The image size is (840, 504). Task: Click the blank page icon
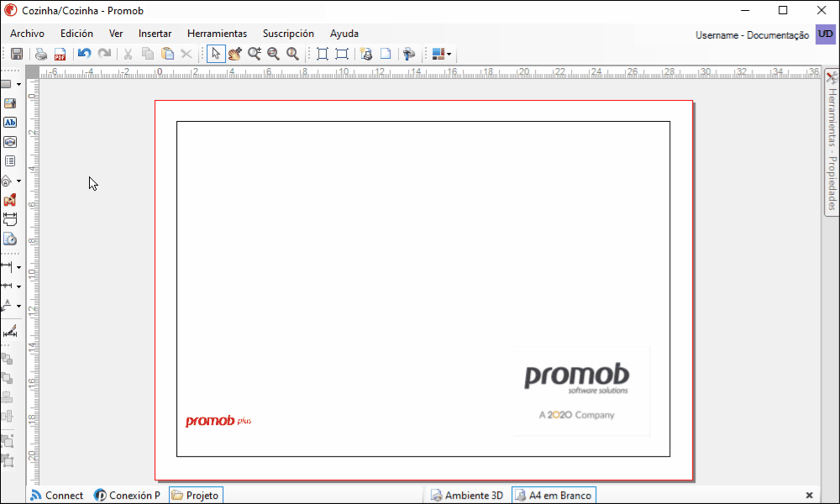click(386, 54)
